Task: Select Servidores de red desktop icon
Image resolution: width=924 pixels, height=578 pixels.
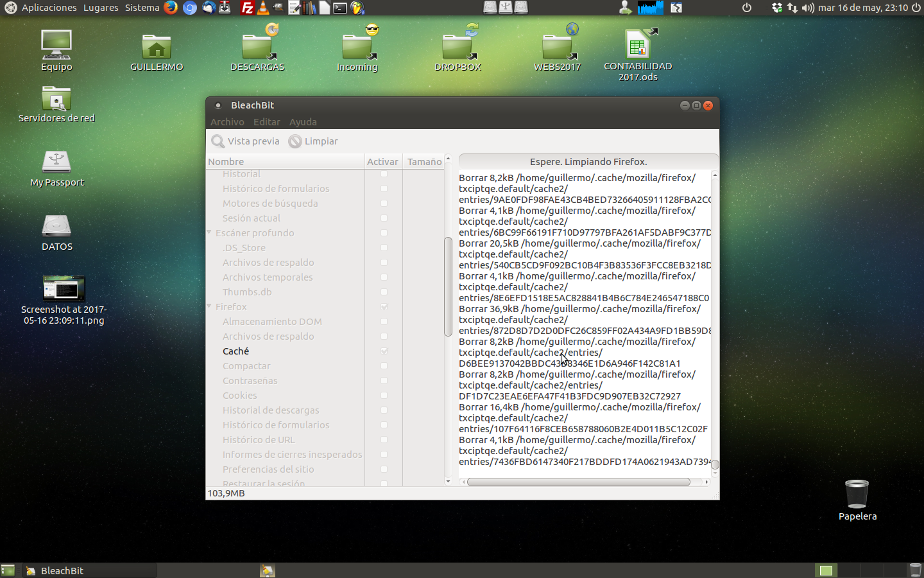Action: [x=56, y=104]
